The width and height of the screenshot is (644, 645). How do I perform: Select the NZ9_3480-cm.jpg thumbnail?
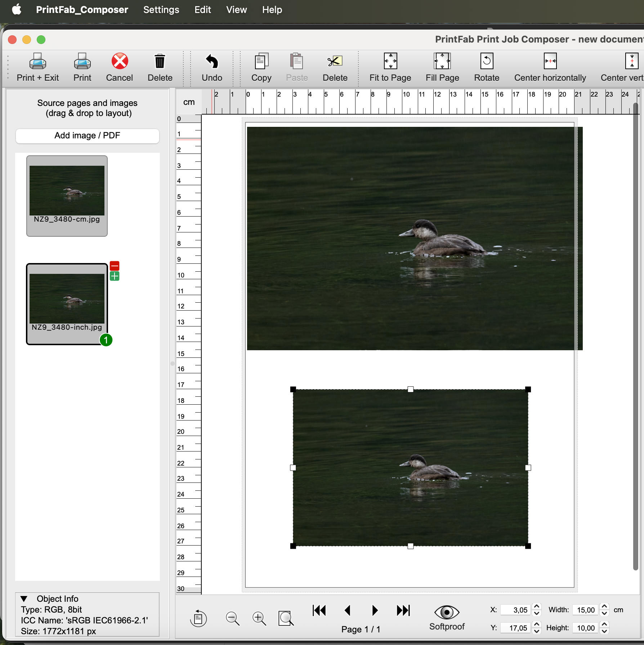(67, 196)
